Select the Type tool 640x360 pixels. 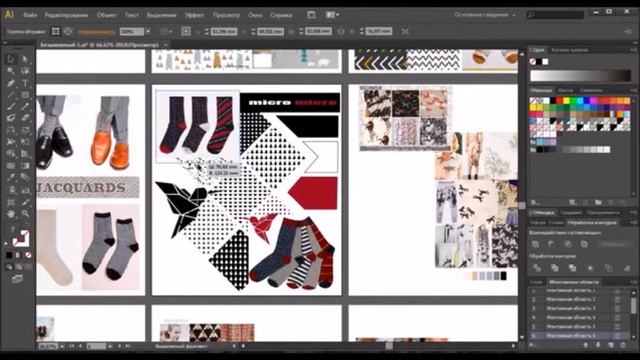click(x=25, y=83)
